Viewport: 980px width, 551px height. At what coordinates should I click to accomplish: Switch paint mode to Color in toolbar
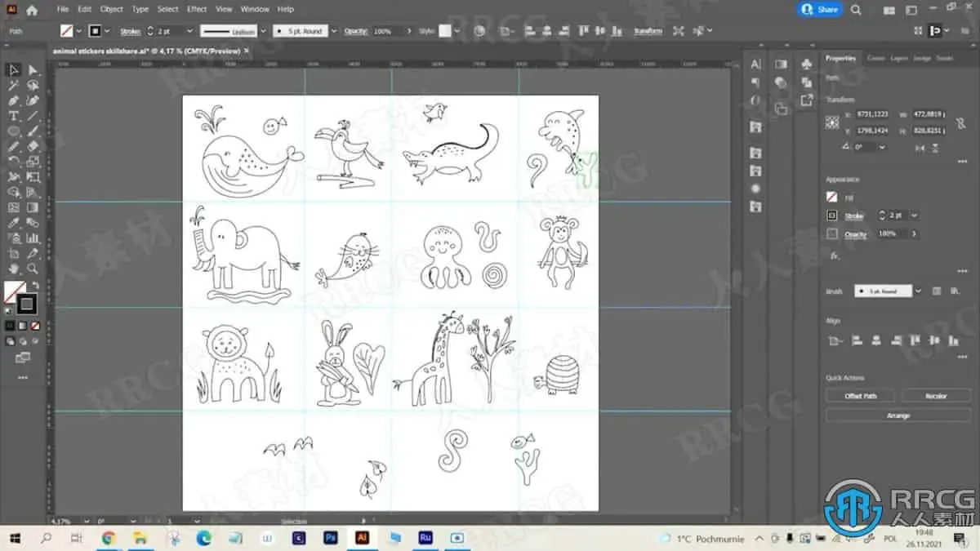(10, 325)
